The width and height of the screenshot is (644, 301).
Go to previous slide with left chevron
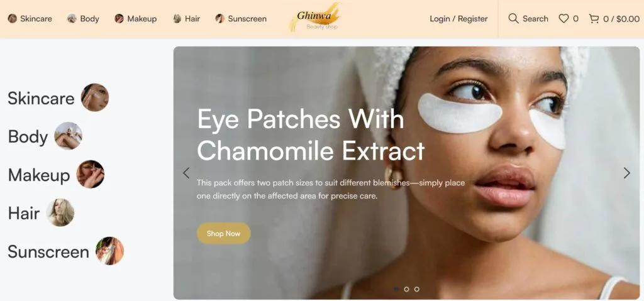(186, 173)
